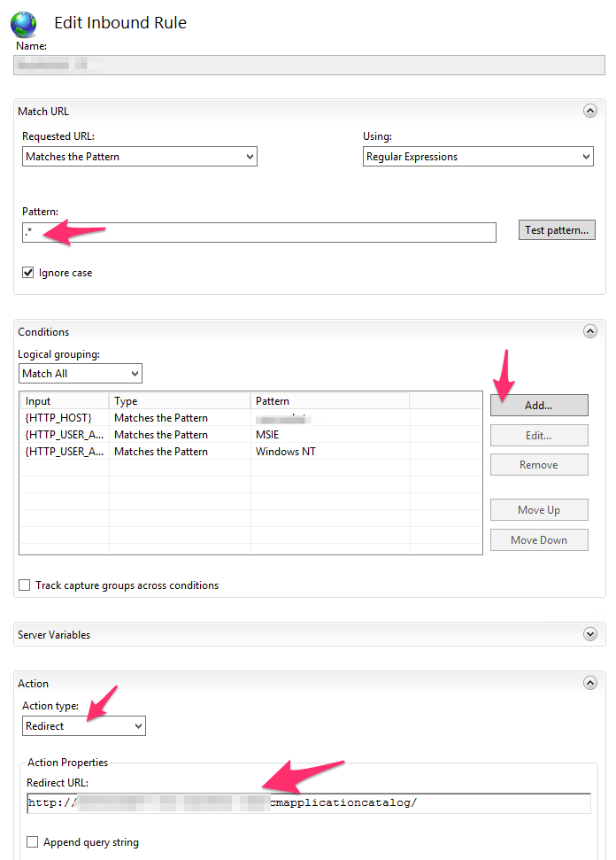Open the Action type Redirect dropdown

[83, 726]
